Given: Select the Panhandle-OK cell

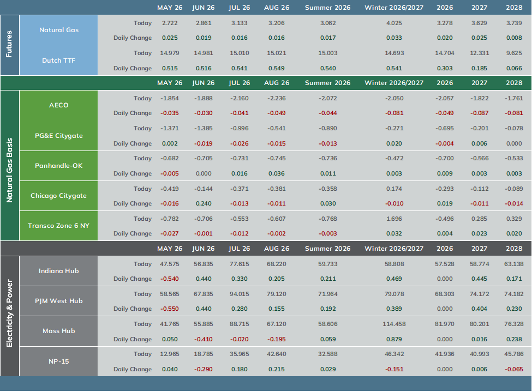Looking at the screenshot, I should [x=59, y=166].
